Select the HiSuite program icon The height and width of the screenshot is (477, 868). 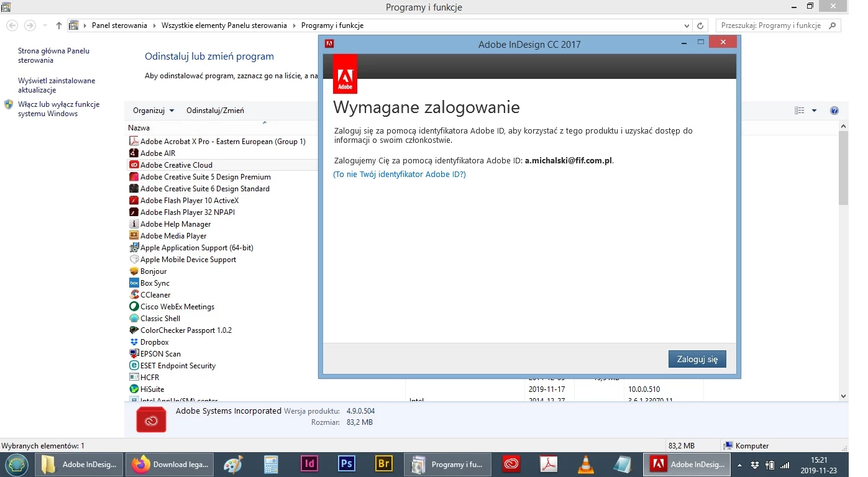134,389
